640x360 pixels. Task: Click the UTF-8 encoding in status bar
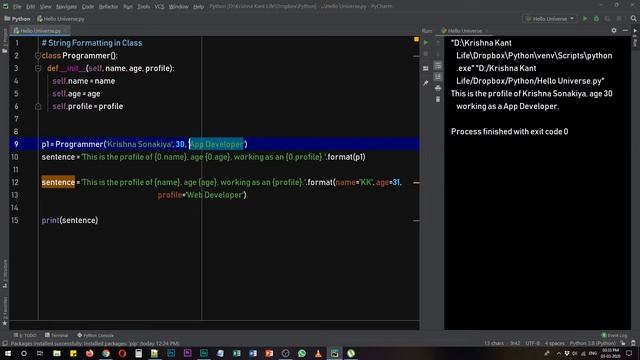(x=532, y=343)
